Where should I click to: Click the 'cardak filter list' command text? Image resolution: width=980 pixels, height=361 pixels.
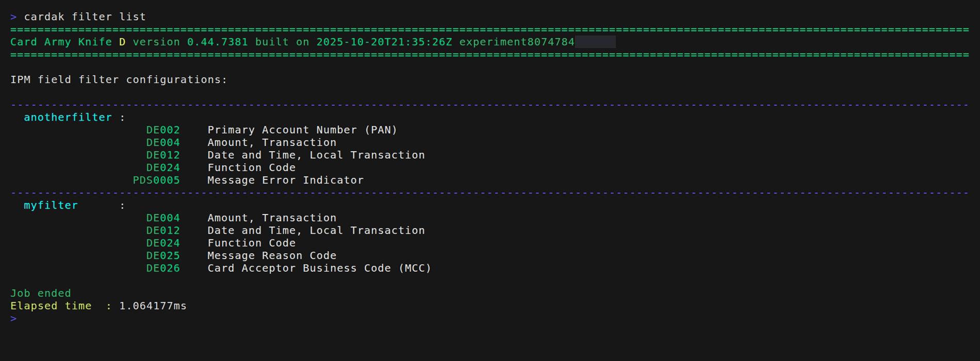click(x=85, y=17)
